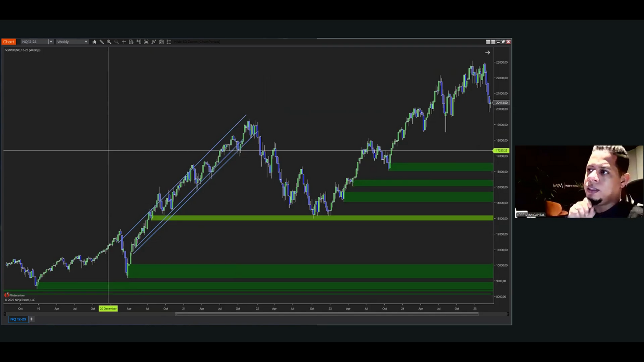
Task: Expand the Weekly interval dropdown
Action: point(86,42)
